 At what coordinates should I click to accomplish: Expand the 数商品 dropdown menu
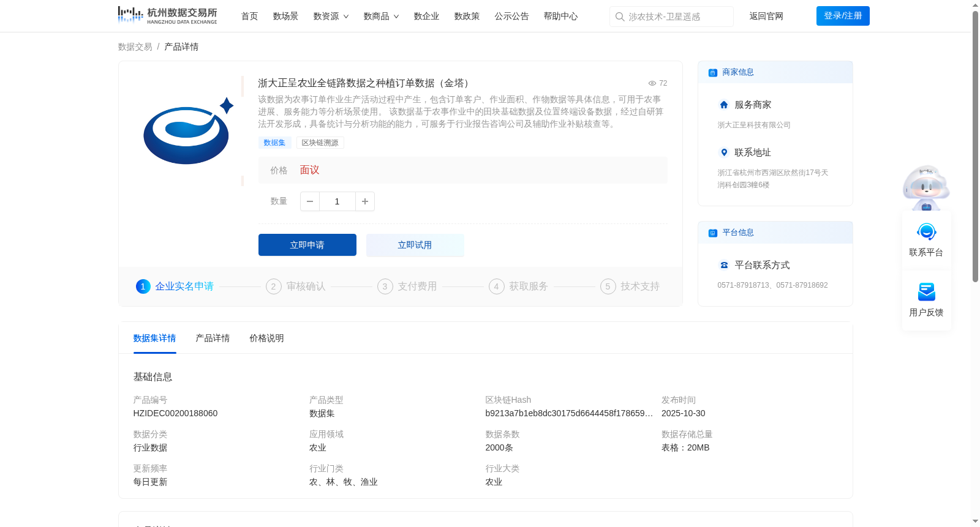(381, 17)
